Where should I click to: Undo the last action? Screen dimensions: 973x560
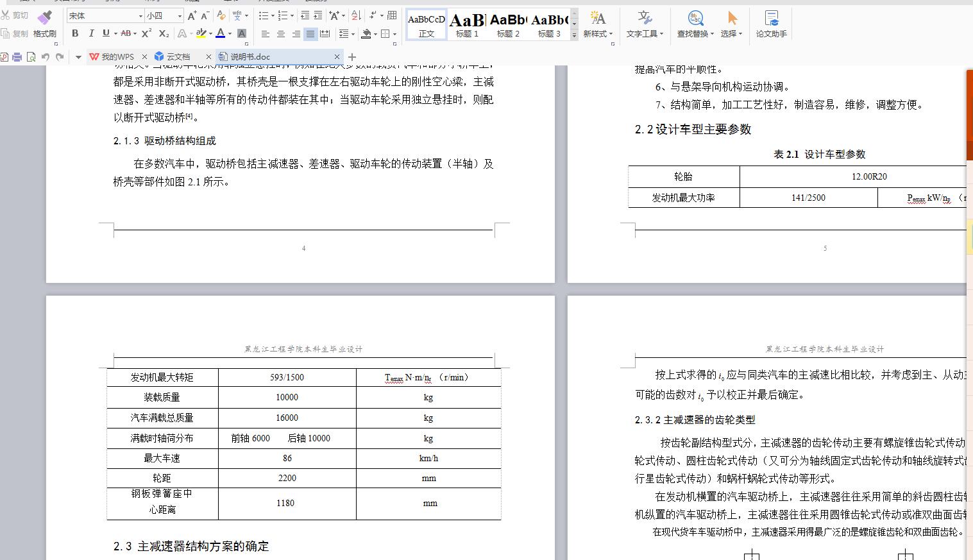click(x=45, y=57)
